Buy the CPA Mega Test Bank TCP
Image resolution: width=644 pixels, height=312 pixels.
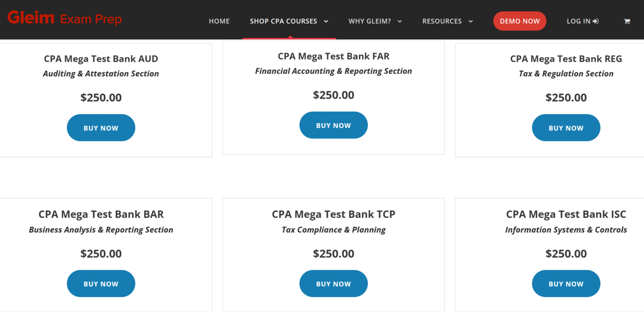[x=334, y=283]
